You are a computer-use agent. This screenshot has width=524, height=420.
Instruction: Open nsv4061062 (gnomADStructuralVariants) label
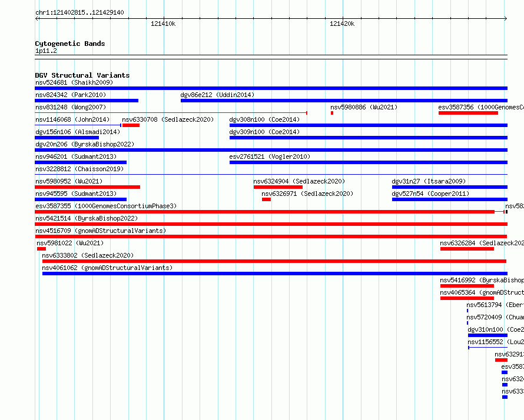click(x=107, y=268)
